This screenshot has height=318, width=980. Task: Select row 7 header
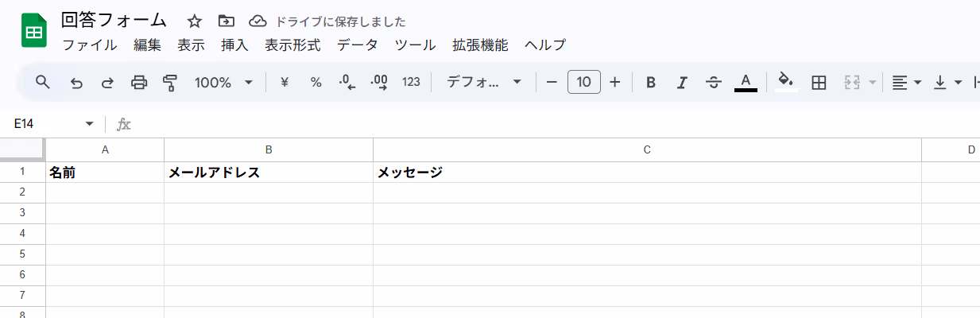22,296
